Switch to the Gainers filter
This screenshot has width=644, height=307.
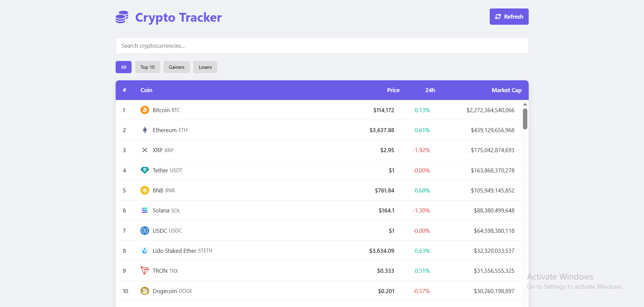click(176, 67)
